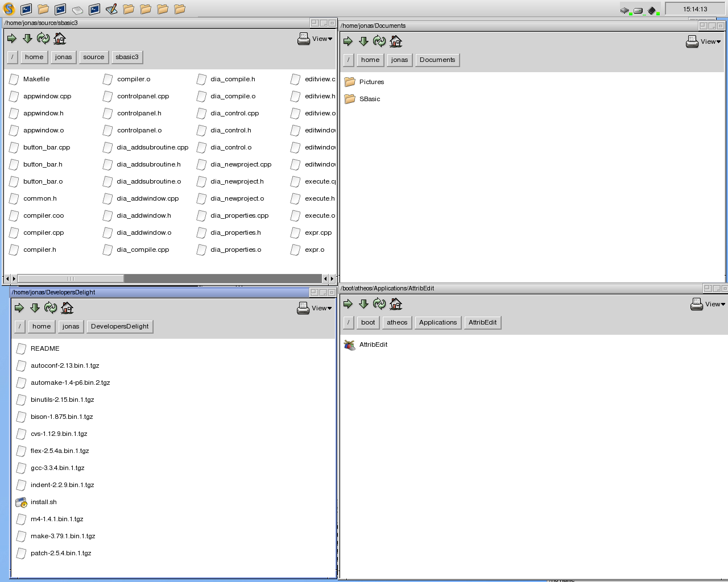Click 'source' breadcrumb in sbasic3 window
The image size is (728, 582).
93,57
